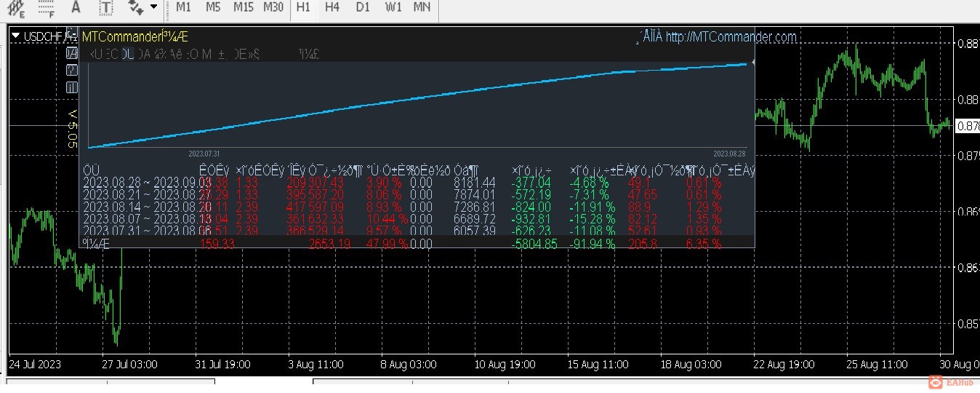This screenshot has width=980, height=393.
Task: Click the total -91.94 % cell
Action: tap(592, 244)
